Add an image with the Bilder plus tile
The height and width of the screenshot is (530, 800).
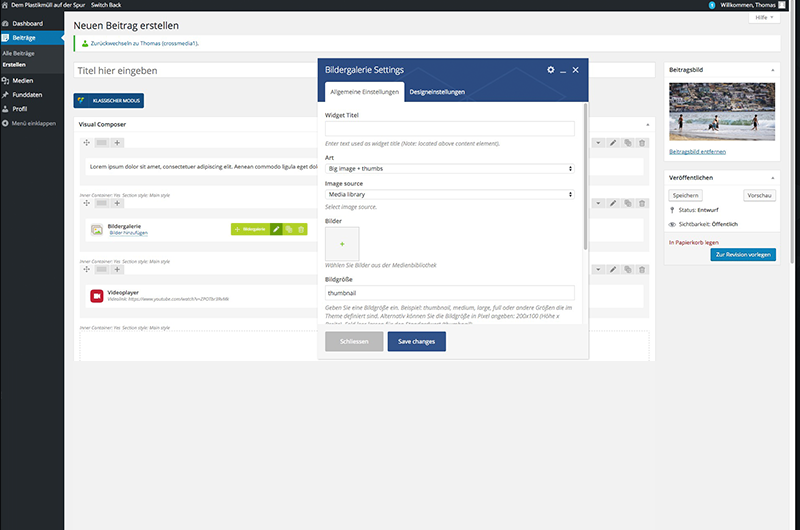342,243
